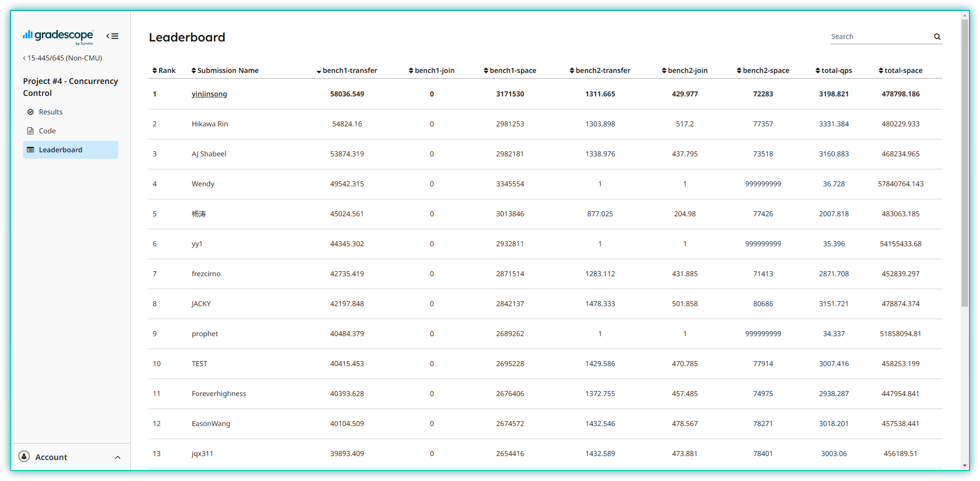The image size is (980, 481).
Task: Toggle sorting on the total-qps column
Action: (x=818, y=70)
